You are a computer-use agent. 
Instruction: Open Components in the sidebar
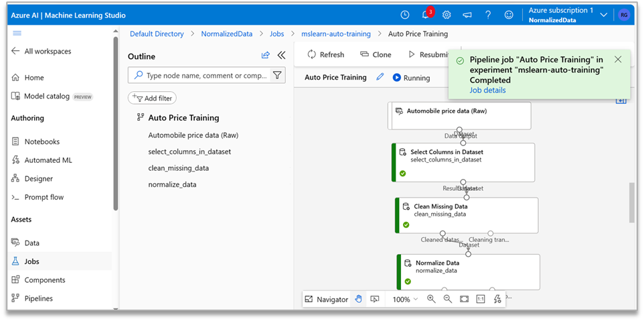click(38, 280)
